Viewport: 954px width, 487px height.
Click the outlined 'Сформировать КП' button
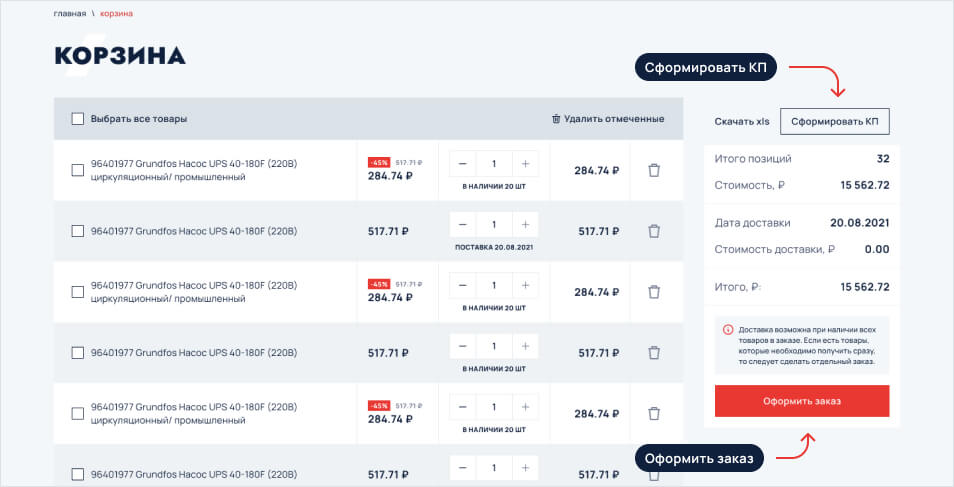pos(834,122)
